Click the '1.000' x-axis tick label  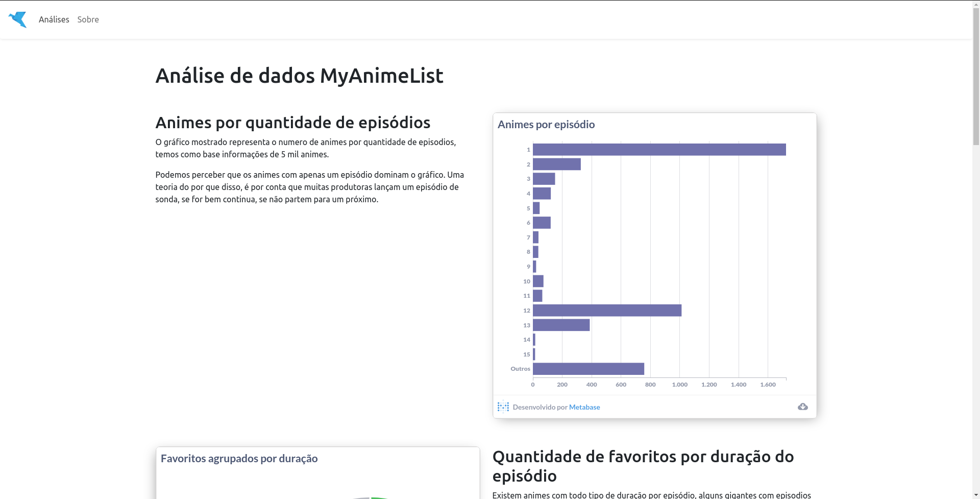click(x=680, y=385)
